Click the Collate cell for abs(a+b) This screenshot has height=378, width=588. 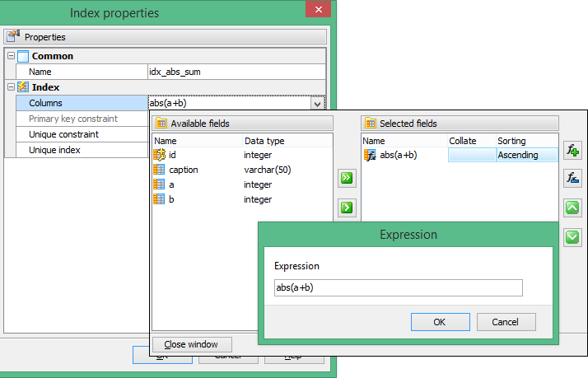pyautogui.click(x=471, y=155)
